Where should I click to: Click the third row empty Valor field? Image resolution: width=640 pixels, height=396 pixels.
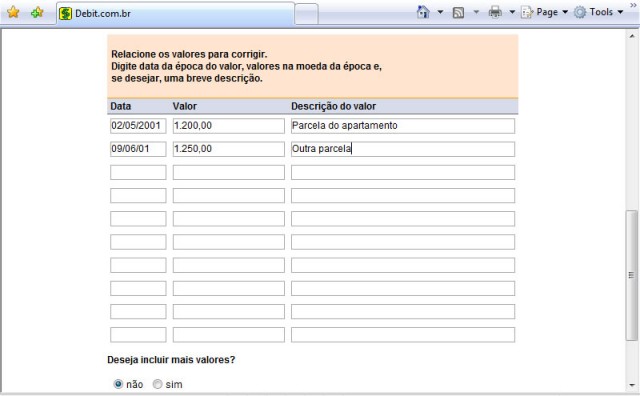coord(229,172)
